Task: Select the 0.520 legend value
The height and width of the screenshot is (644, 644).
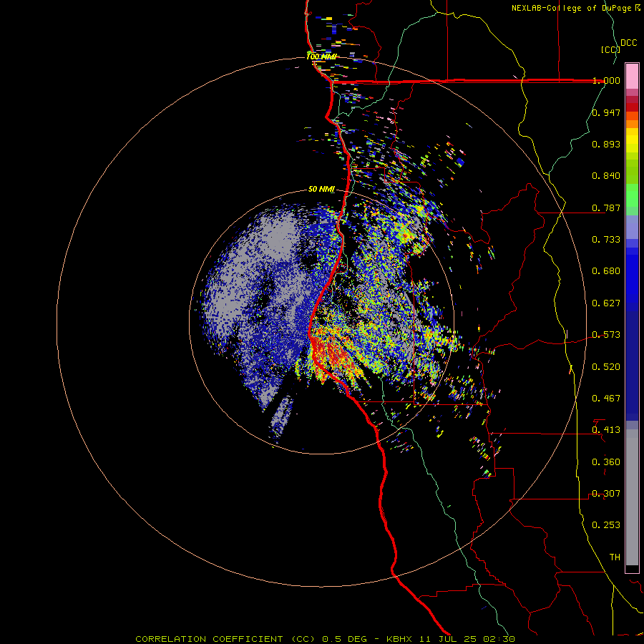Action: (606, 367)
